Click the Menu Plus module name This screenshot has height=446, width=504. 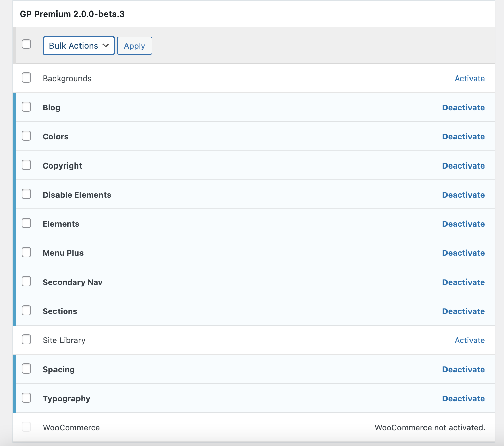(63, 253)
